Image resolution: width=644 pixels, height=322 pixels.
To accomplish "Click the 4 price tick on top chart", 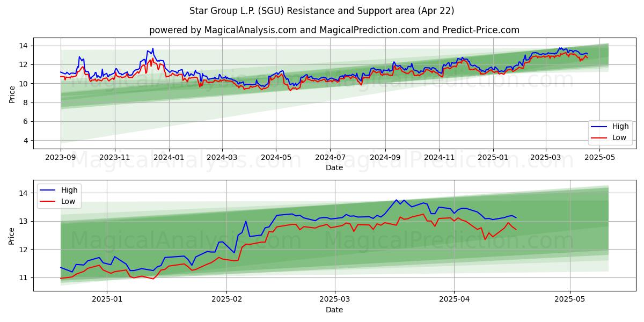I will 27,141.
